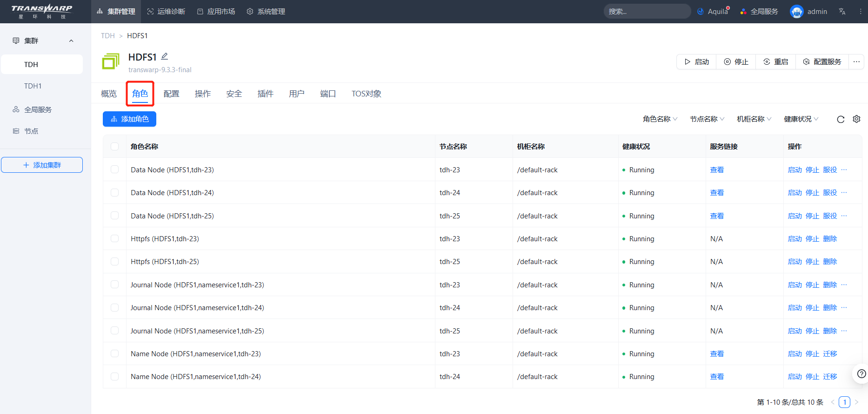
Task: Check Name Node tdh-24 row checkbox
Action: (x=114, y=376)
